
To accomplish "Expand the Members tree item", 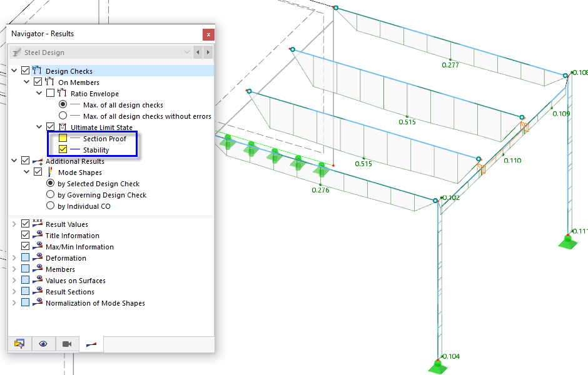I will click(14, 269).
